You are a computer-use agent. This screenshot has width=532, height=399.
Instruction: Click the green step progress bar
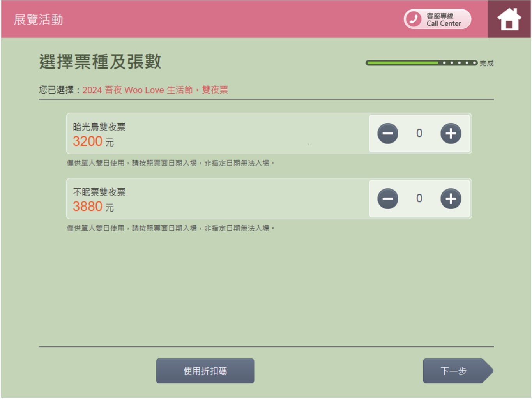[421, 63]
